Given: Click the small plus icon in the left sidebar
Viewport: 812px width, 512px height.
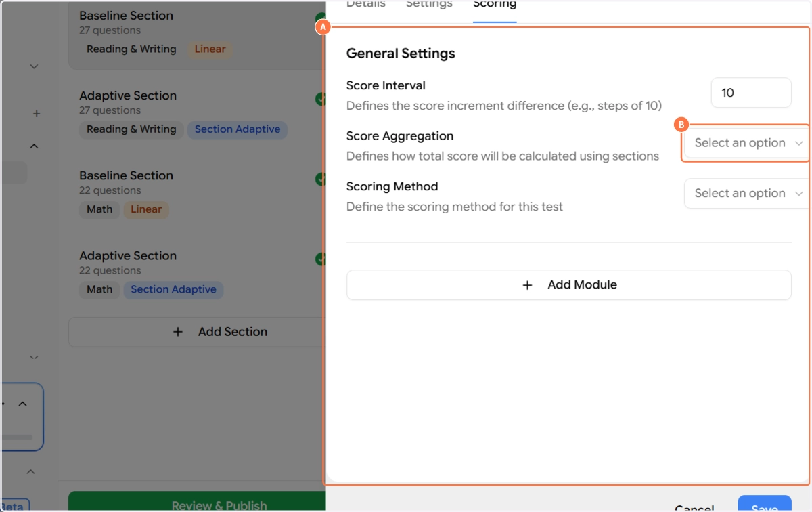Looking at the screenshot, I should coord(37,114).
